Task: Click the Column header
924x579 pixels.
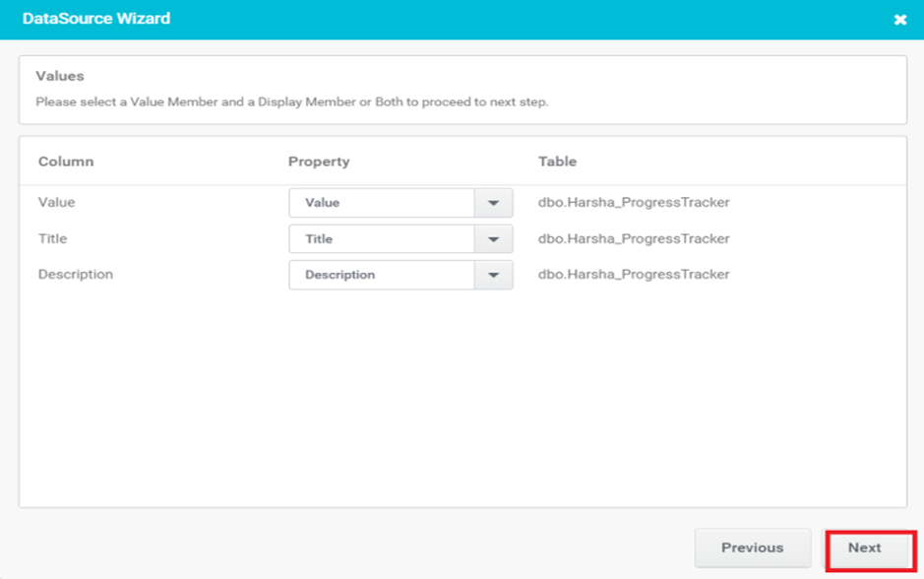Action: click(66, 161)
